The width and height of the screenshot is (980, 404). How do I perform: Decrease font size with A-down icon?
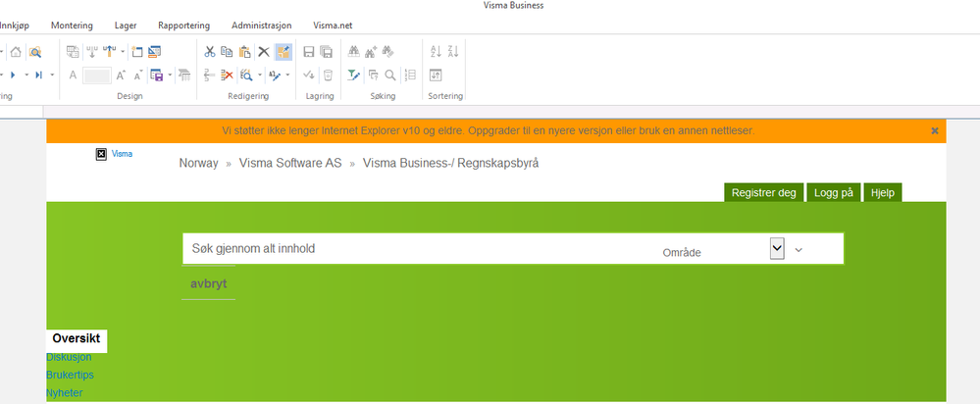[138, 75]
